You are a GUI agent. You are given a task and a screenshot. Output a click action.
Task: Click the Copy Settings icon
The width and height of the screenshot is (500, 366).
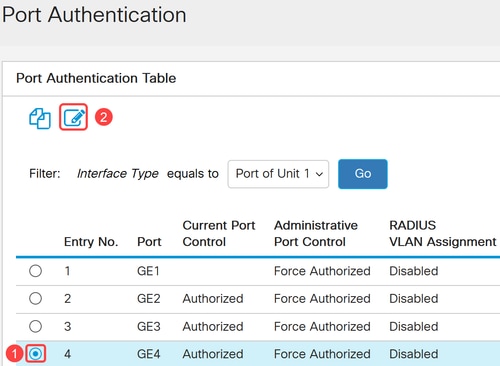pos(40,118)
